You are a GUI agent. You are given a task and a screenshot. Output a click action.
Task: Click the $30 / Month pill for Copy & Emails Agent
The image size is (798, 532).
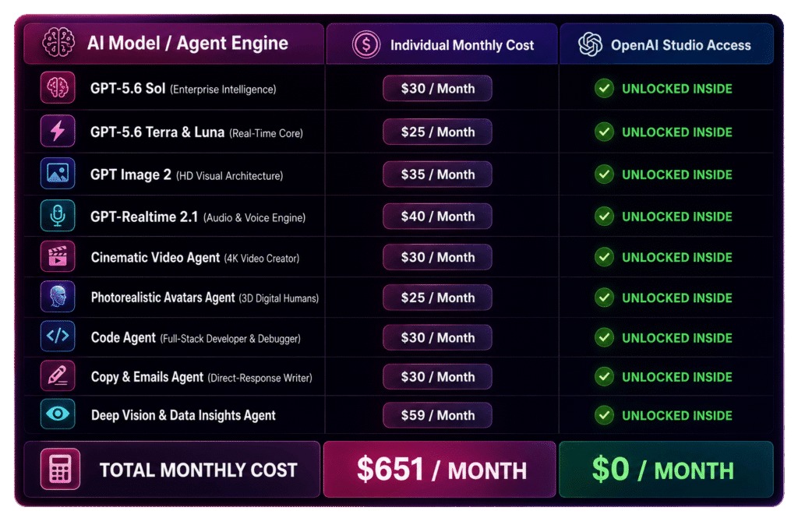click(x=438, y=376)
